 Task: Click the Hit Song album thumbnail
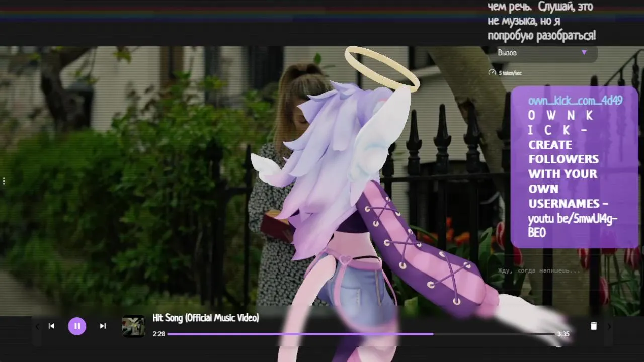pyautogui.click(x=134, y=326)
